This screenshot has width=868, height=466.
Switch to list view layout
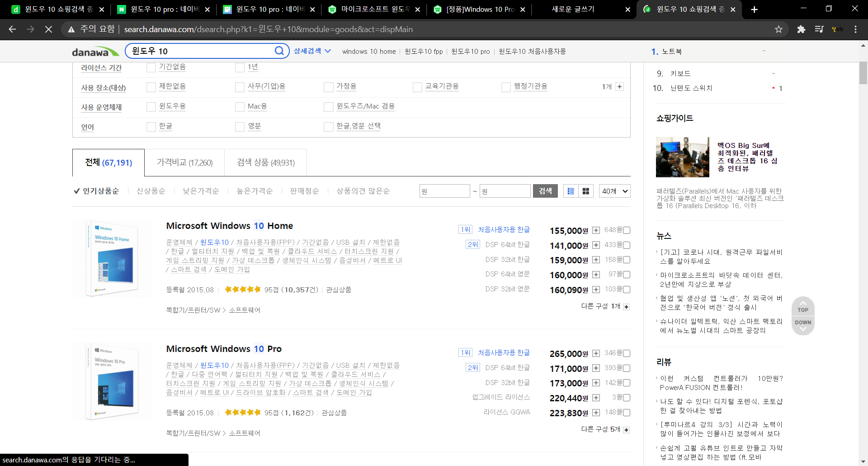point(571,191)
